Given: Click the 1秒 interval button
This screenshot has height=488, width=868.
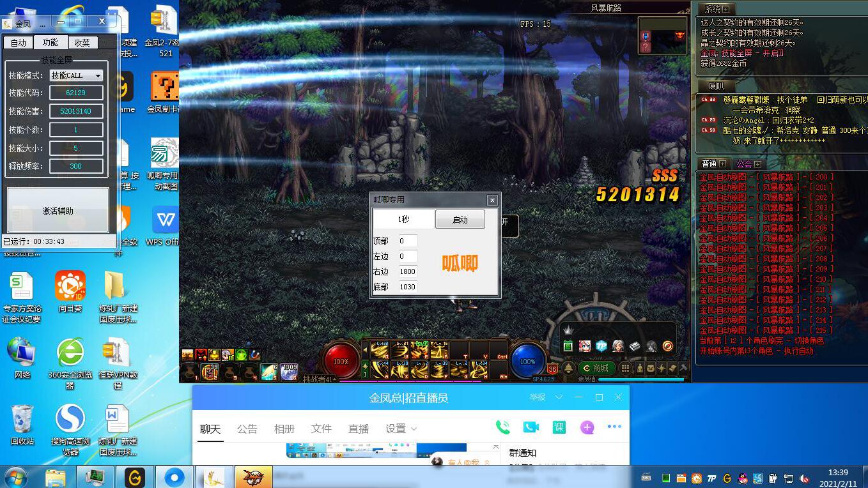Looking at the screenshot, I should tap(403, 219).
